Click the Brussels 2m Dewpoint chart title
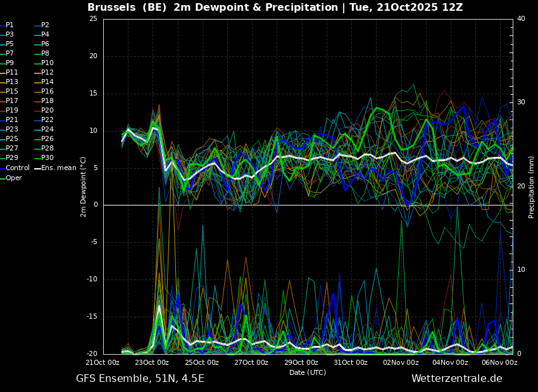The height and width of the screenshot is (392, 538). pyautogui.click(x=275, y=8)
